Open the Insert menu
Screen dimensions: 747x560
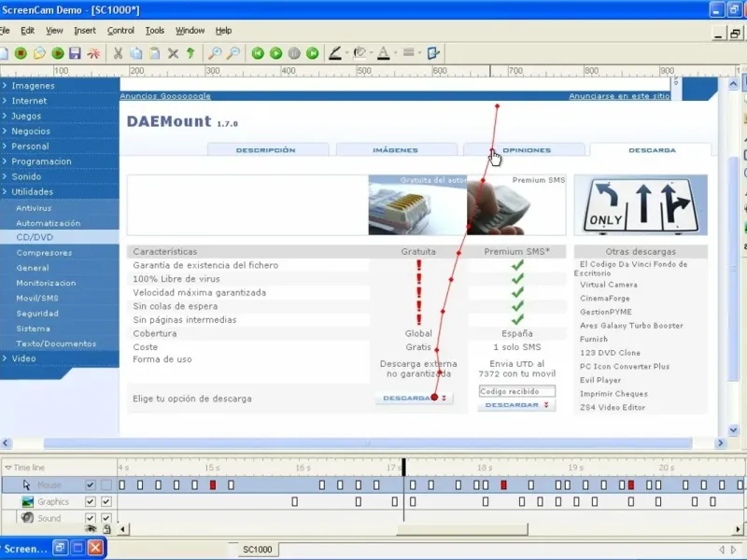coord(85,31)
